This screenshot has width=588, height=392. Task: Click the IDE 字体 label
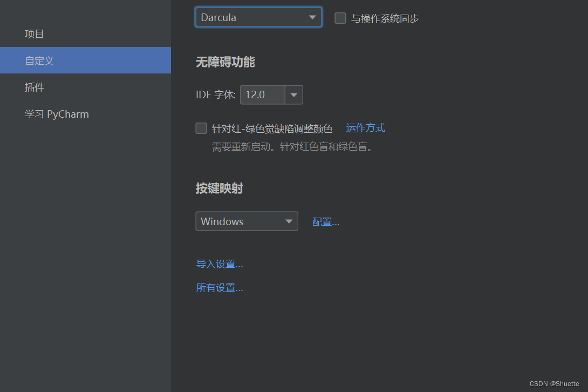coord(216,94)
